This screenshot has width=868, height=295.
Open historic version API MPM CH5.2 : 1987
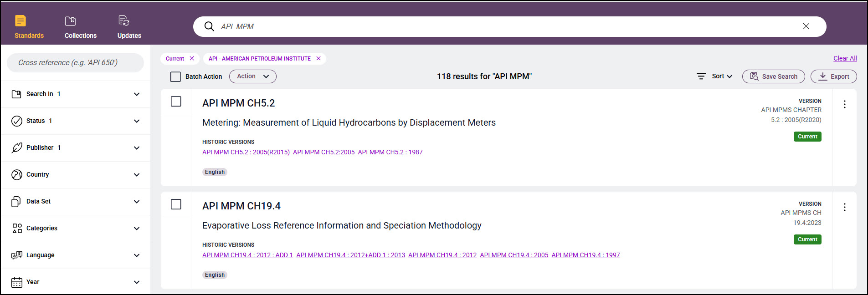tap(390, 153)
